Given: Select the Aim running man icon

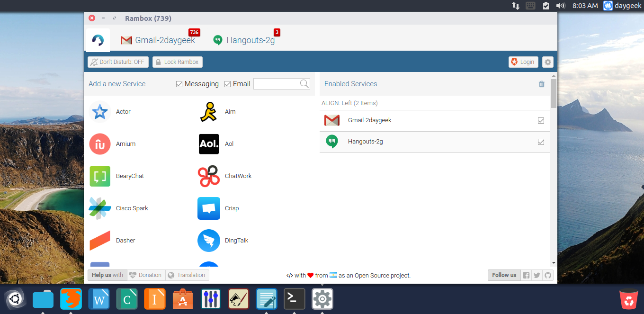Looking at the screenshot, I should (x=208, y=112).
